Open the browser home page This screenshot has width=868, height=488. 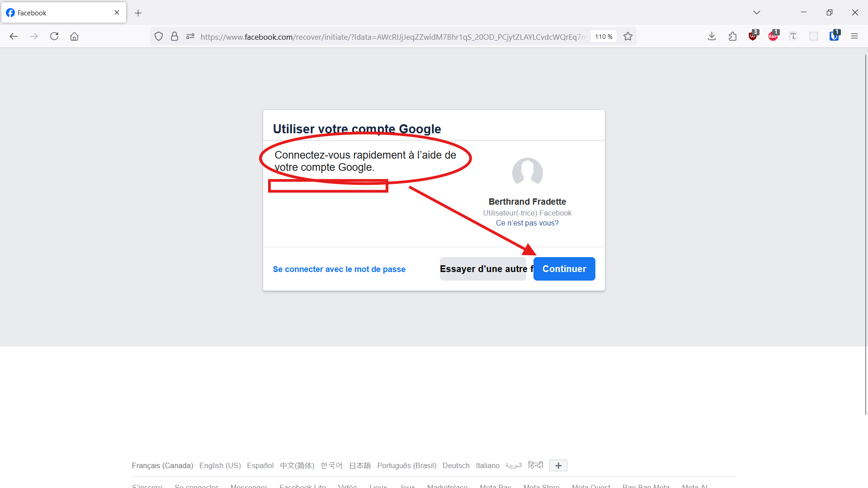point(75,36)
